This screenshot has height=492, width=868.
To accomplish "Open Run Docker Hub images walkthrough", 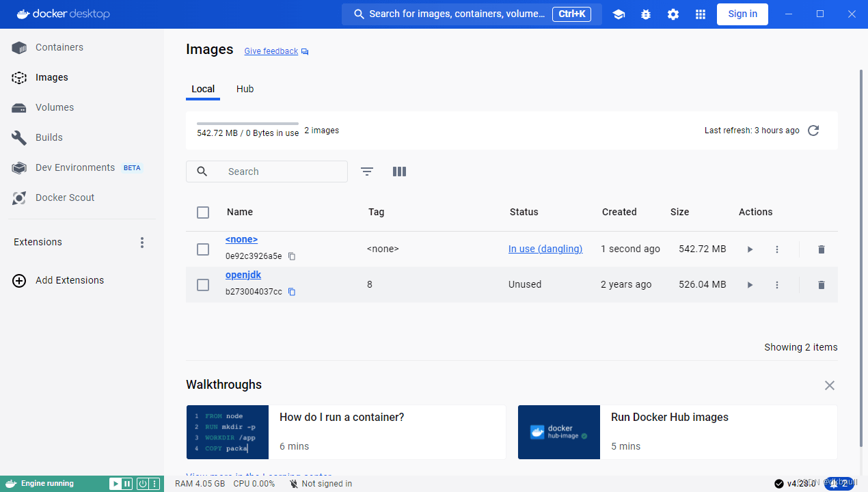I will click(x=677, y=432).
